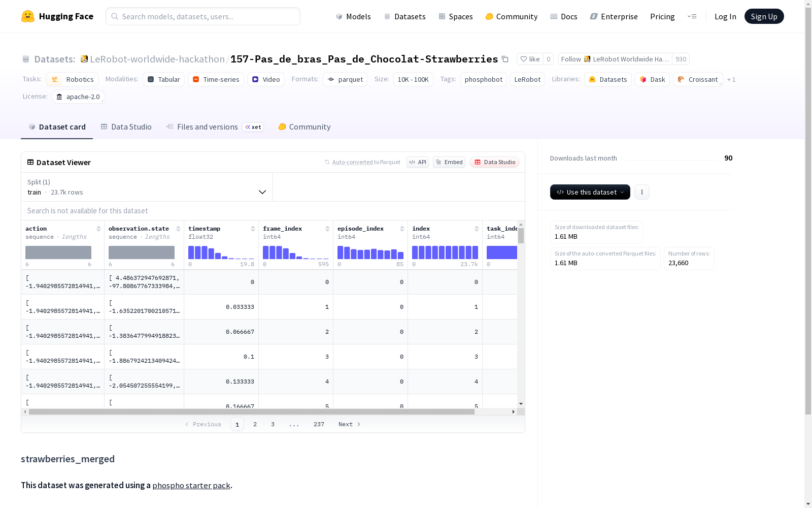The image size is (812, 508).
Task: Click the apache-2.0 license tag
Action: click(78, 97)
